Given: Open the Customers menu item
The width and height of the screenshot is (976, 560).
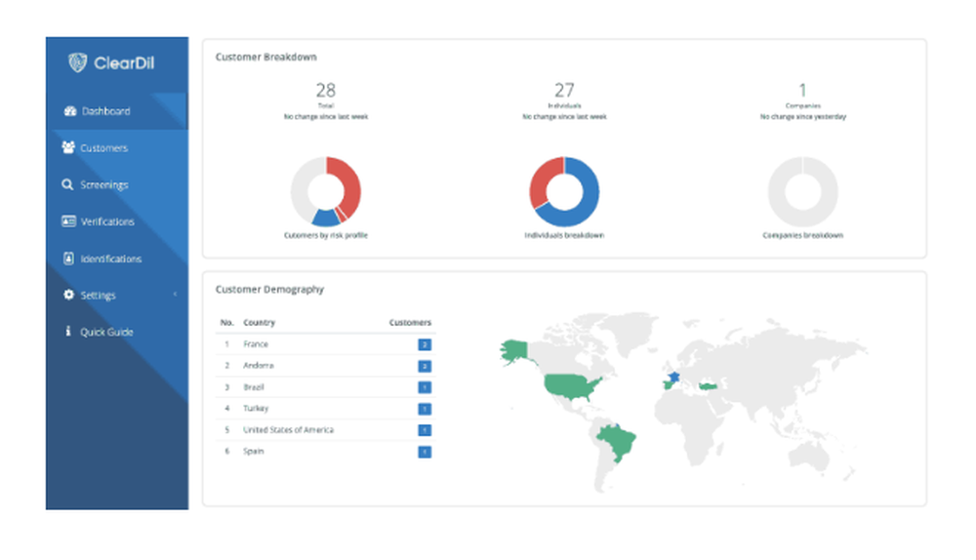Looking at the screenshot, I should 117,148.
